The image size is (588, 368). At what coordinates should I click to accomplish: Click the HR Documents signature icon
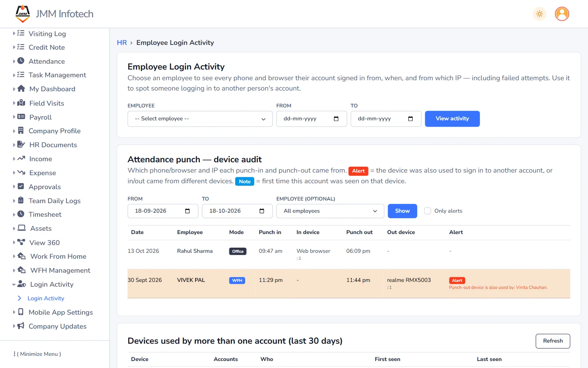[21, 144]
